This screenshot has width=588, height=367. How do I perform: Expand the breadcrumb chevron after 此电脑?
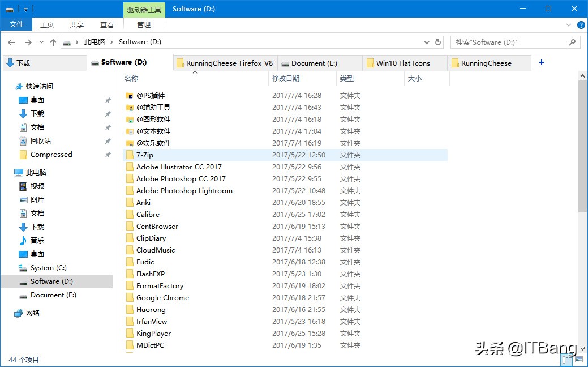tap(112, 41)
